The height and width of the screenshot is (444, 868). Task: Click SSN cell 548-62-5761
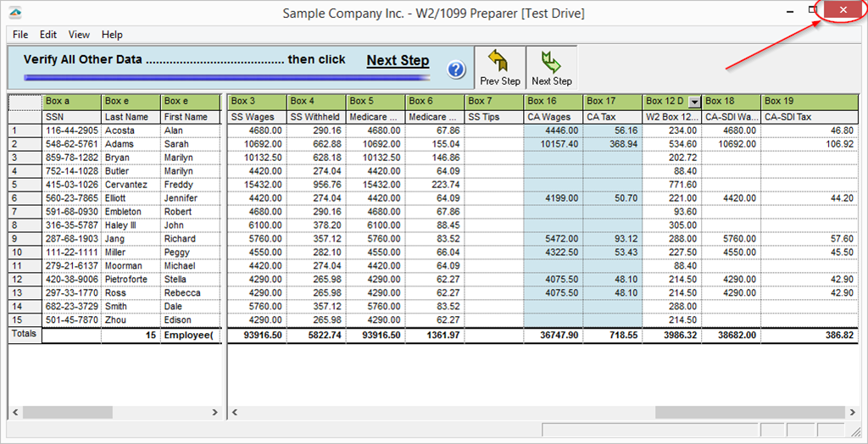[71, 144]
